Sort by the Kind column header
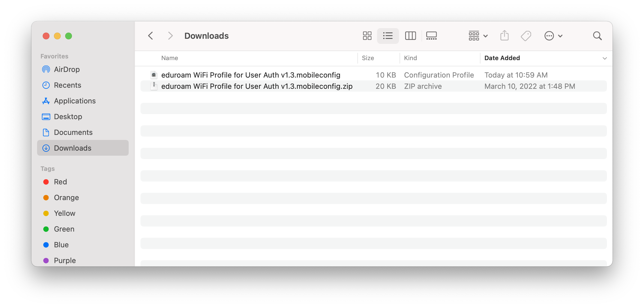This screenshot has height=308, width=644. click(411, 58)
